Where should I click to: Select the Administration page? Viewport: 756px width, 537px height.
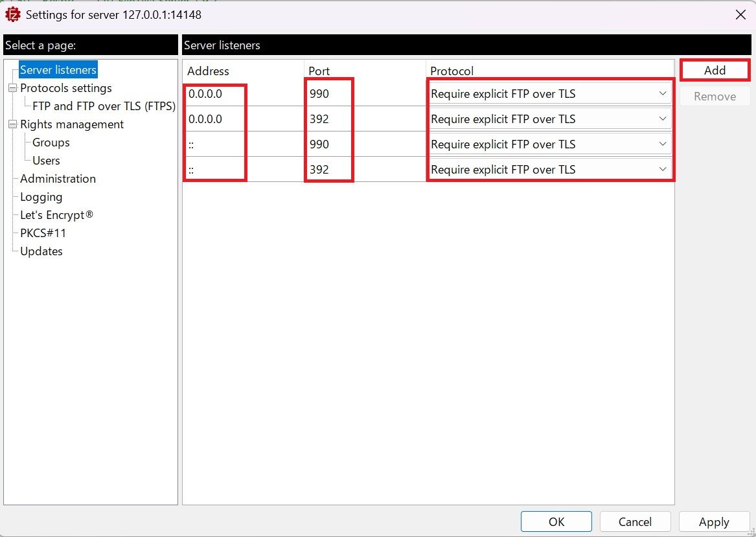click(57, 178)
